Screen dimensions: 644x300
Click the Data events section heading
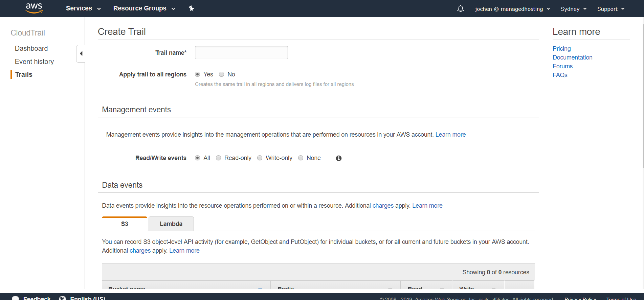[x=122, y=185]
